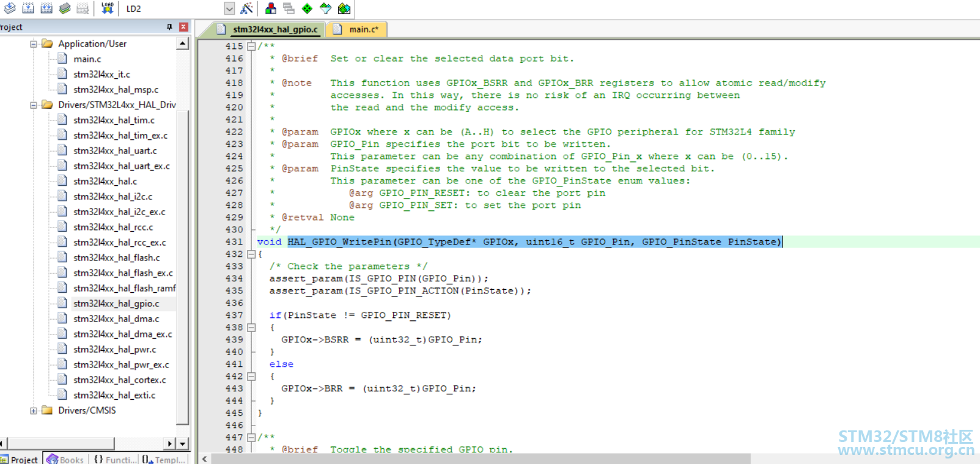The height and width of the screenshot is (464, 980).
Task: Select stm32l4xx_hal.c file
Action: click(x=105, y=182)
